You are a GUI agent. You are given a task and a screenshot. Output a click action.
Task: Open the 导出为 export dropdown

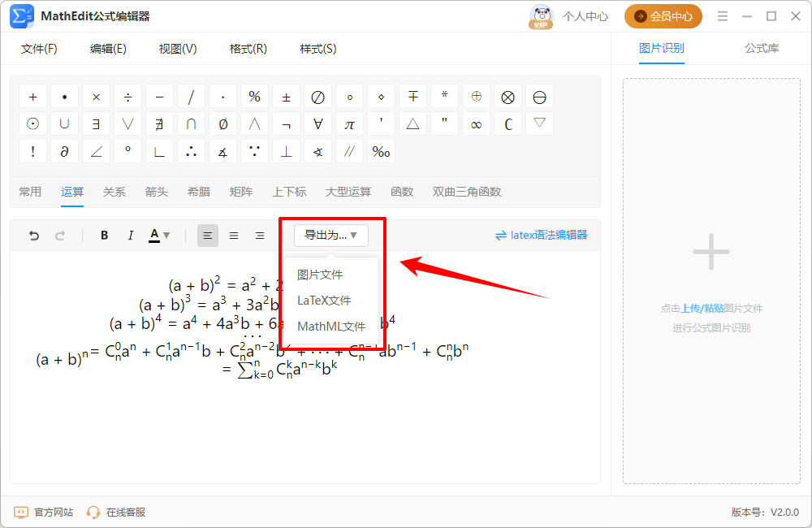(331, 236)
